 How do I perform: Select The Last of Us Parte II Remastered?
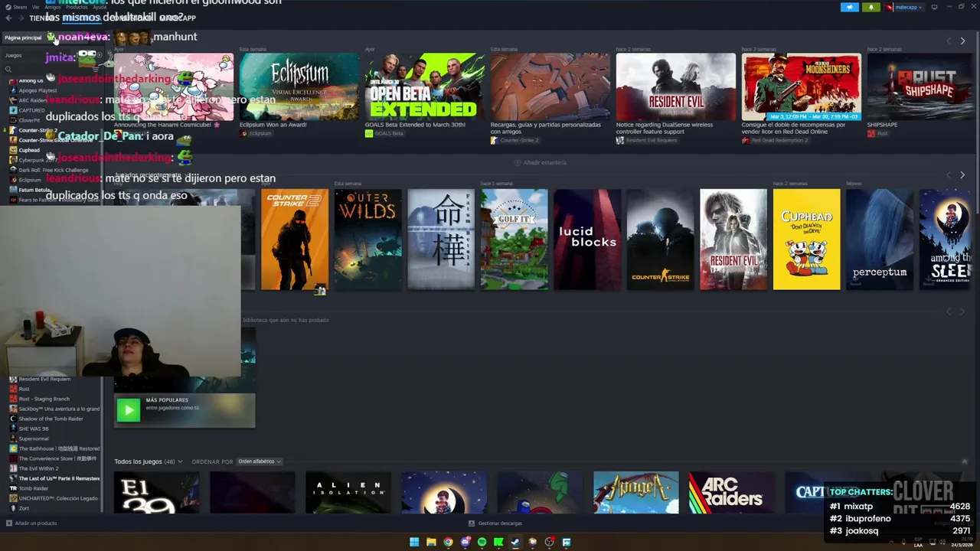pos(55,478)
